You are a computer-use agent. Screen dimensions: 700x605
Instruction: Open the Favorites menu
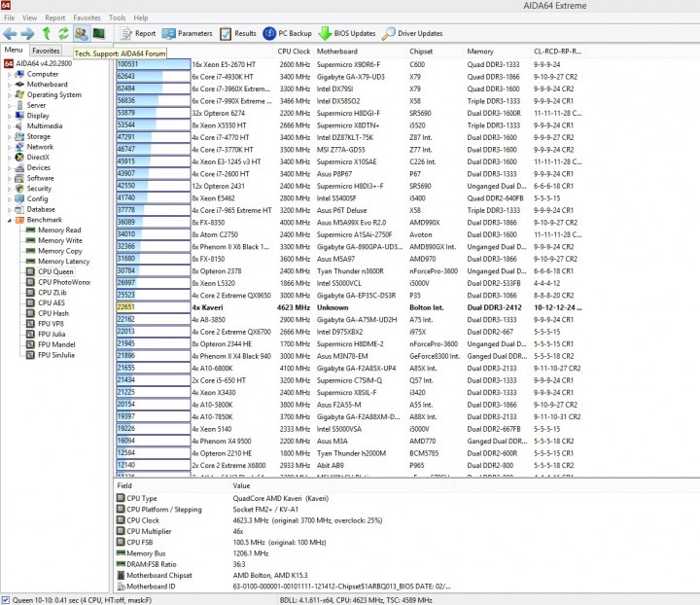87,18
